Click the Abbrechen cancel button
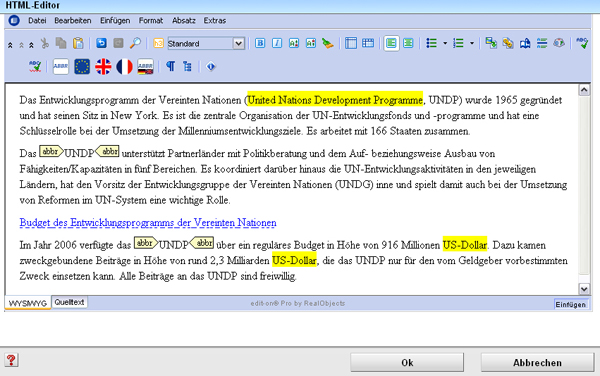The height and width of the screenshot is (376, 600). 537,362
